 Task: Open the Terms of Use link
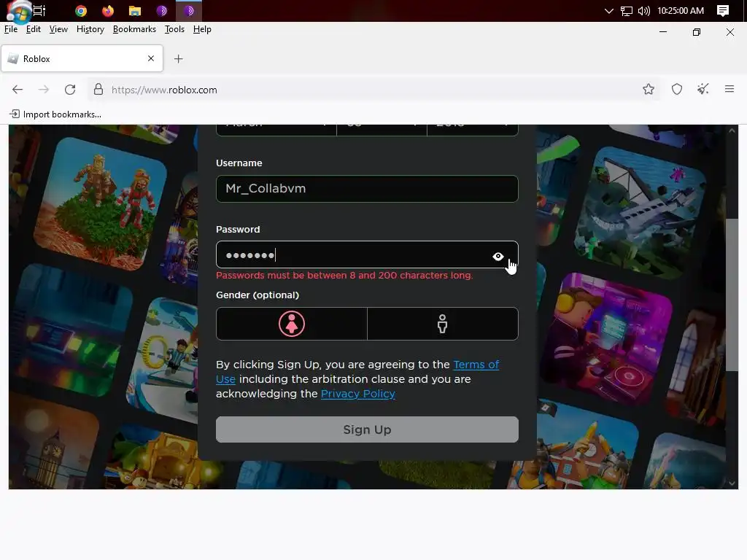(476, 365)
